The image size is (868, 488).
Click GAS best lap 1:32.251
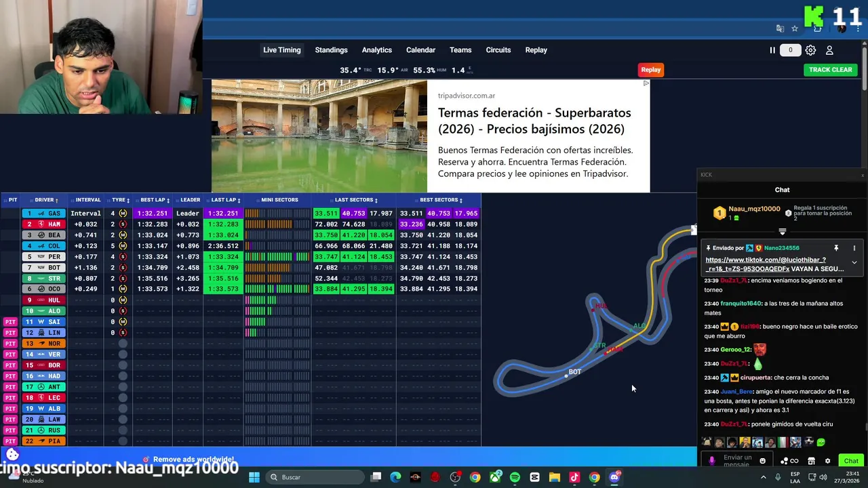click(x=153, y=213)
